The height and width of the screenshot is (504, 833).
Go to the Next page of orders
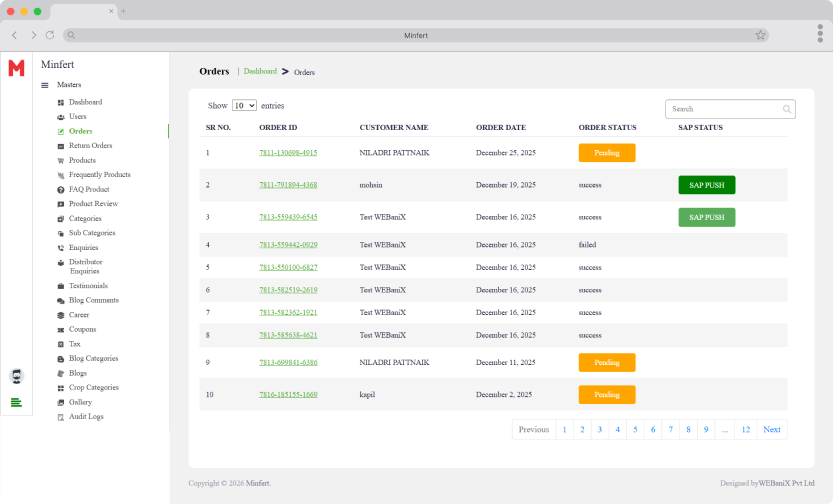771,429
